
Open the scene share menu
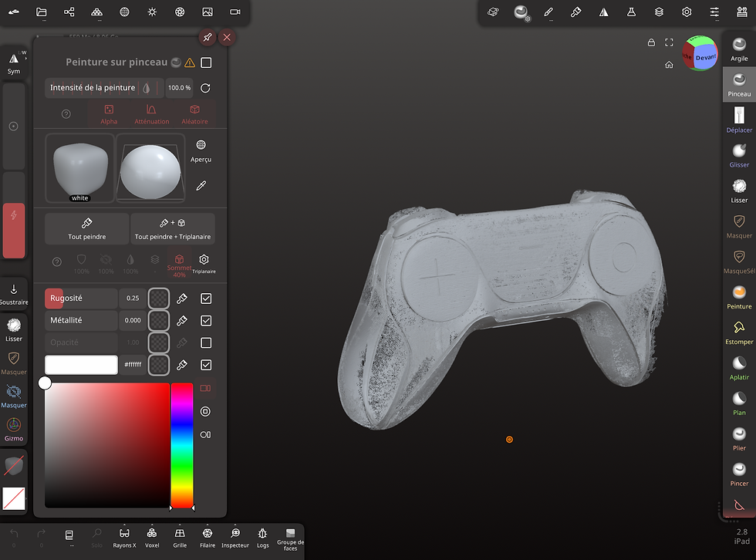click(x=69, y=12)
